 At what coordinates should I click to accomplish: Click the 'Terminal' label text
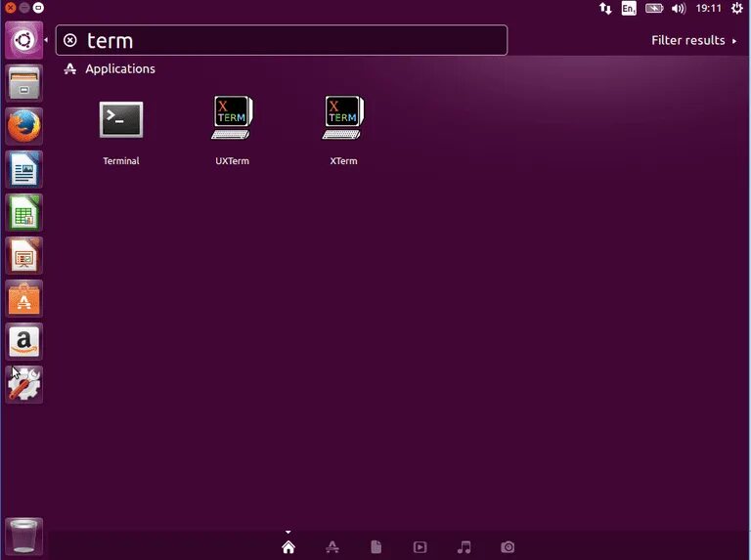tap(121, 161)
